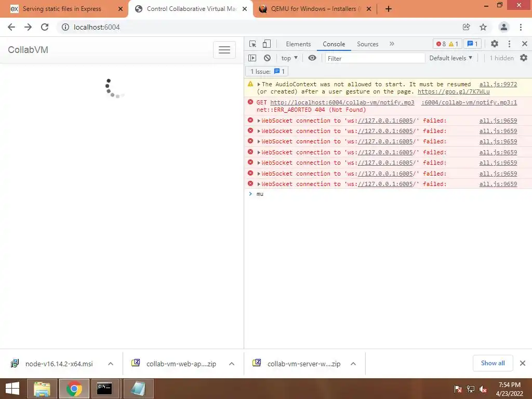This screenshot has width=532, height=399.
Task: Click the muted volume tray icon
Action: (x=483, y=389)
